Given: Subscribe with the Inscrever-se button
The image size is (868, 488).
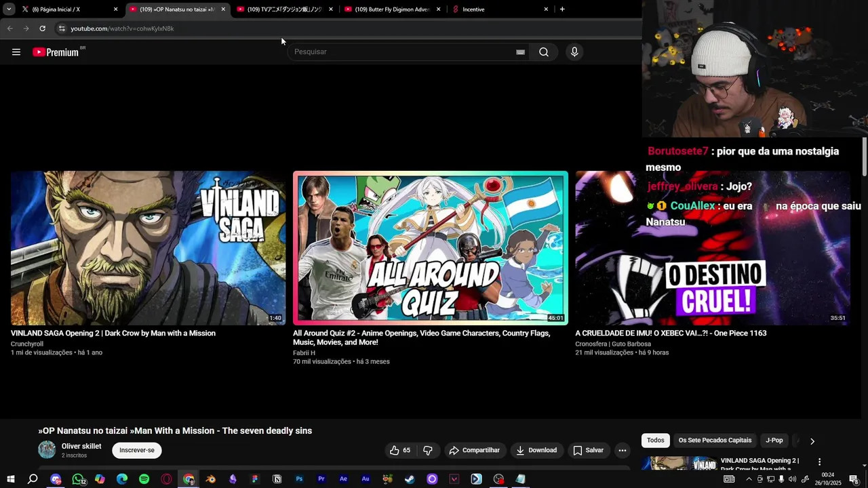Looking at the screenshot, I should pos(137,450).
